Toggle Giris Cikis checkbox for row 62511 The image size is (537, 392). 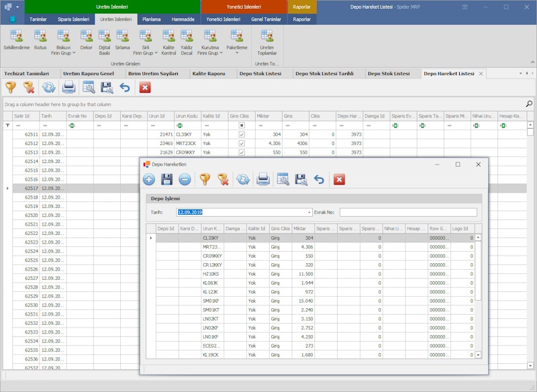pyautogui.click(x=242, y=134)
